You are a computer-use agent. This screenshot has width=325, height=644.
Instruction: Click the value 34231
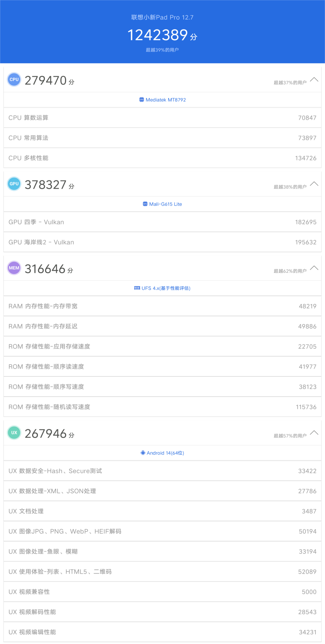[x=308, y=632]
